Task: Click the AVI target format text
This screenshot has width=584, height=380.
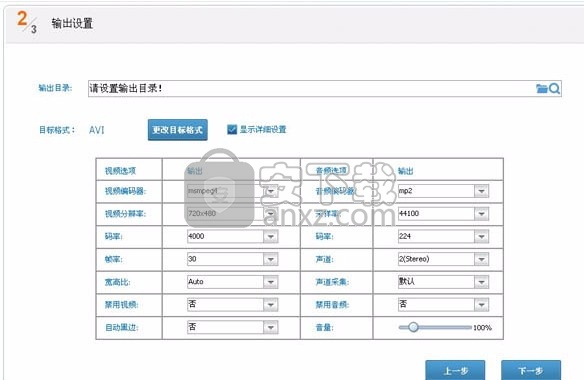Action: click(x=97, y=130)
